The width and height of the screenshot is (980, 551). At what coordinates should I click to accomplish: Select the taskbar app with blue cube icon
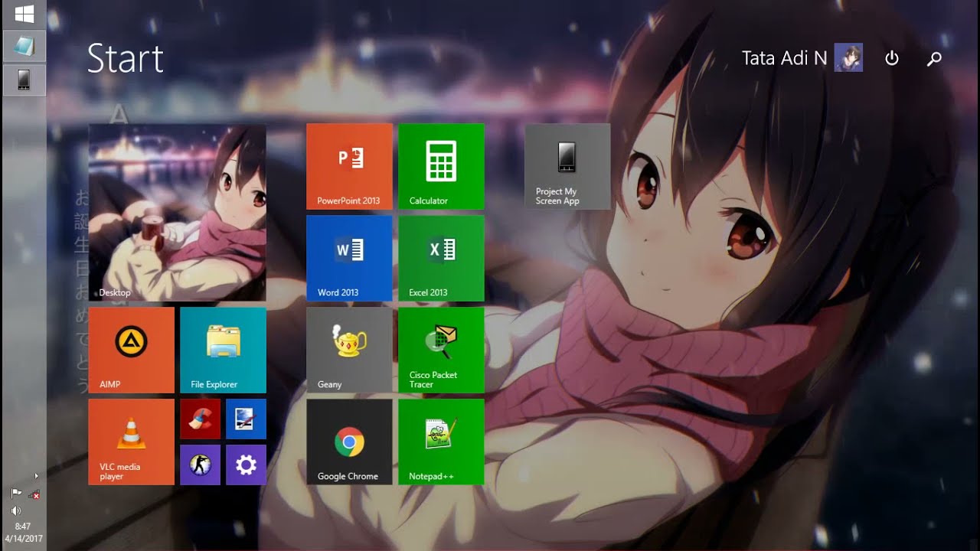pyautogui.click(x=24, y=47)
